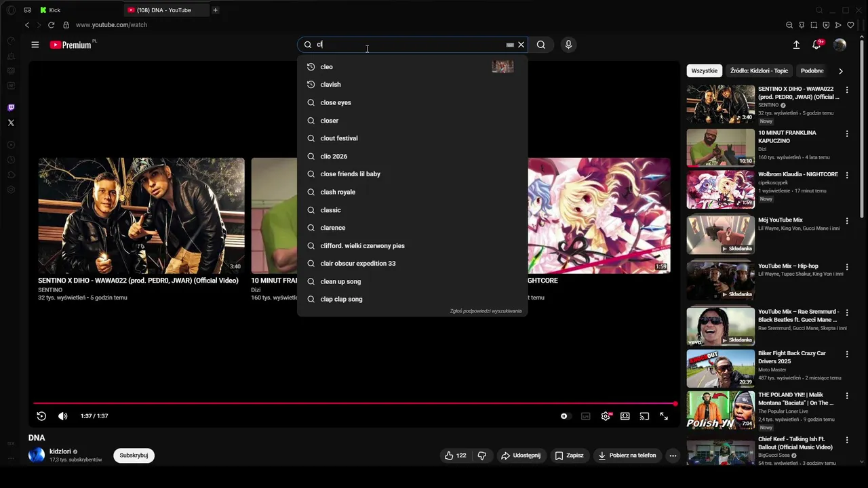Toggle the autoplay switch
Viewport: 868px width, 488px height.
pyautogui.click(x=564, y=416)
